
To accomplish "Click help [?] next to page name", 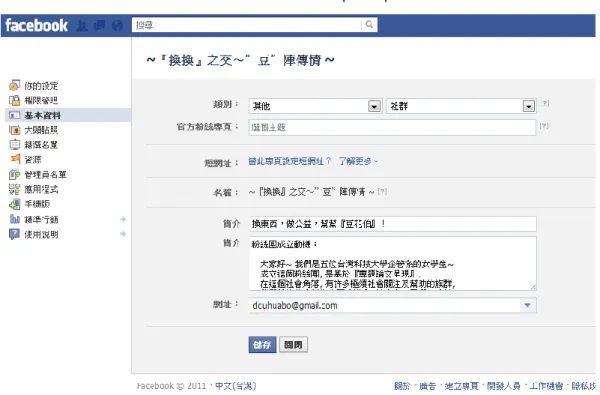I will click(382, 191).
